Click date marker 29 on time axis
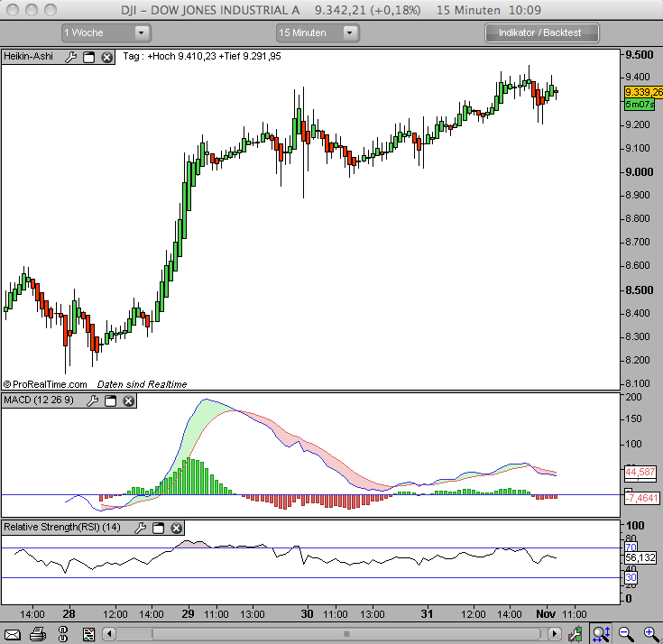This screenshot has width=663, height=644. pyautogui.click(x=188, y=613)
